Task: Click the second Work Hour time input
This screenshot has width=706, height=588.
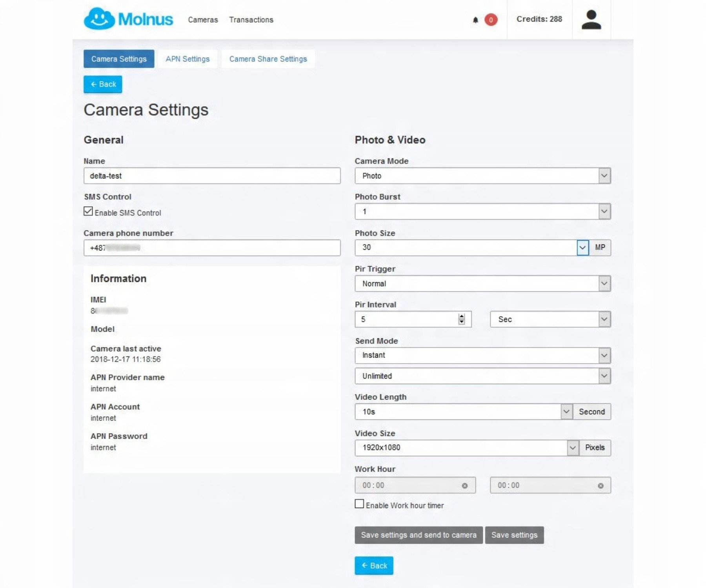Action: [x=550, y=485]
